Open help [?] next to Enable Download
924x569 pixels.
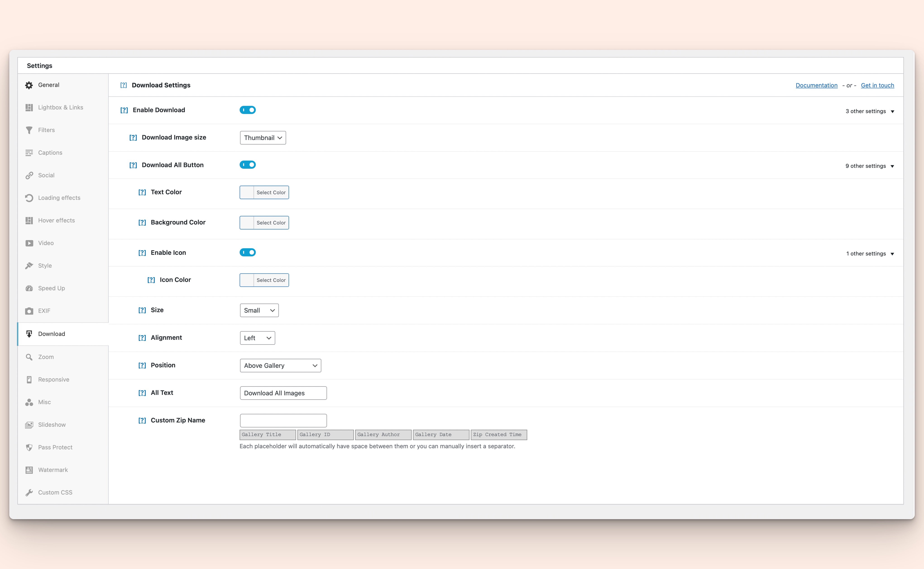click(124, 110)
